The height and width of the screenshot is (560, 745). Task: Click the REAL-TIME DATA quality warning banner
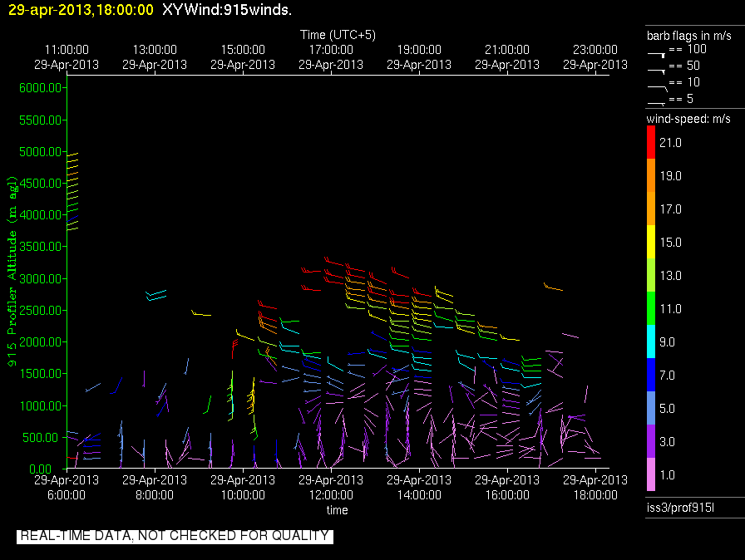(175, 536)
